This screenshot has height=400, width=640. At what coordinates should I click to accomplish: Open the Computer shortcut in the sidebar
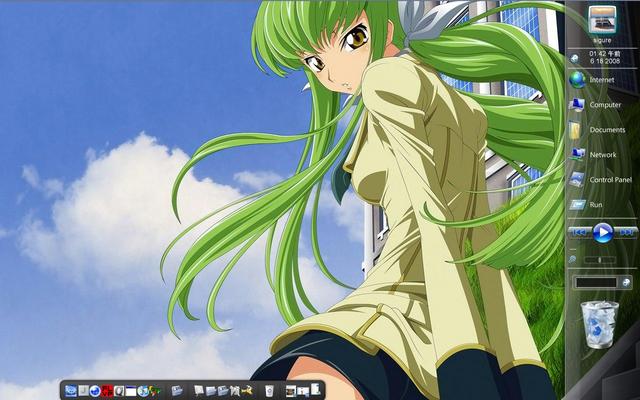(576, 105)
